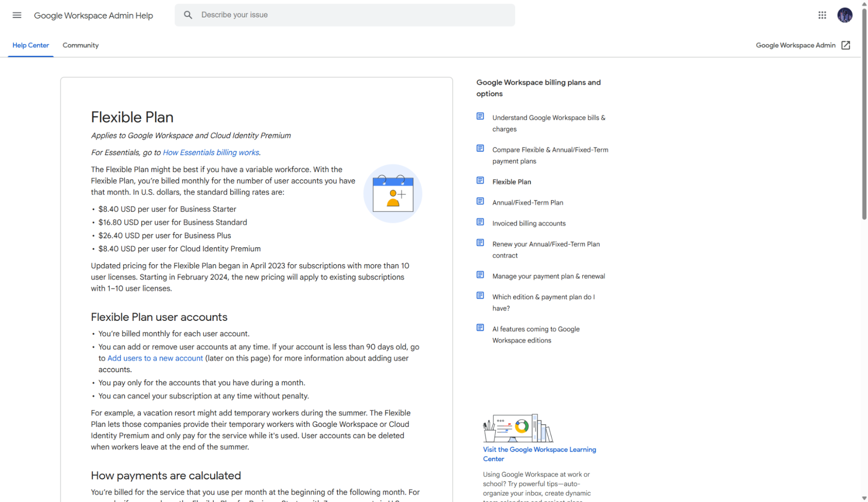Click the search magnifier icon
Screen dimensions: 868x502
click(188, 14)
